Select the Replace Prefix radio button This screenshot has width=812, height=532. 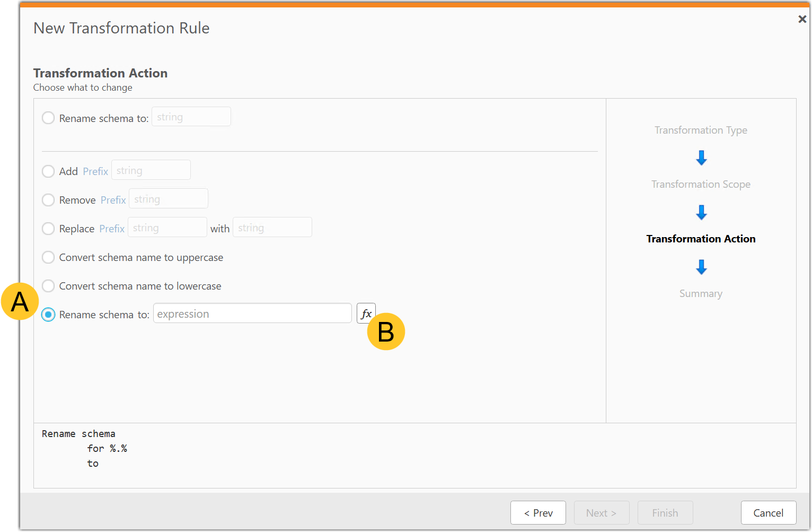48,229
